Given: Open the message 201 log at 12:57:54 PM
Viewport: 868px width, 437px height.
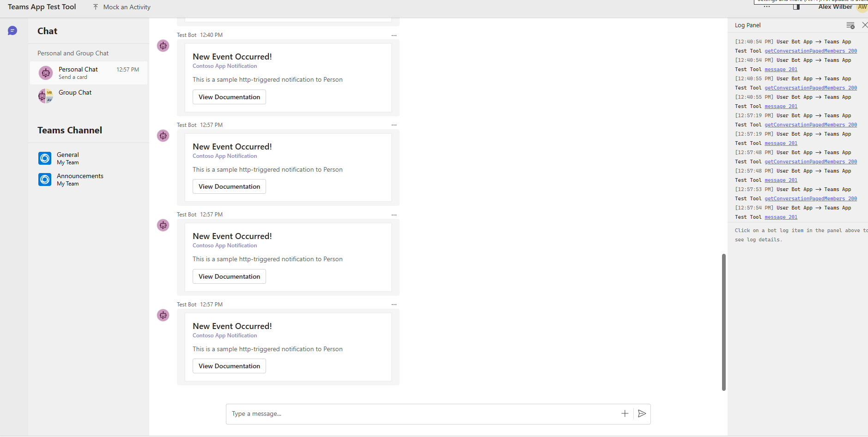Looking at the screenshot, I should (781, 217).
